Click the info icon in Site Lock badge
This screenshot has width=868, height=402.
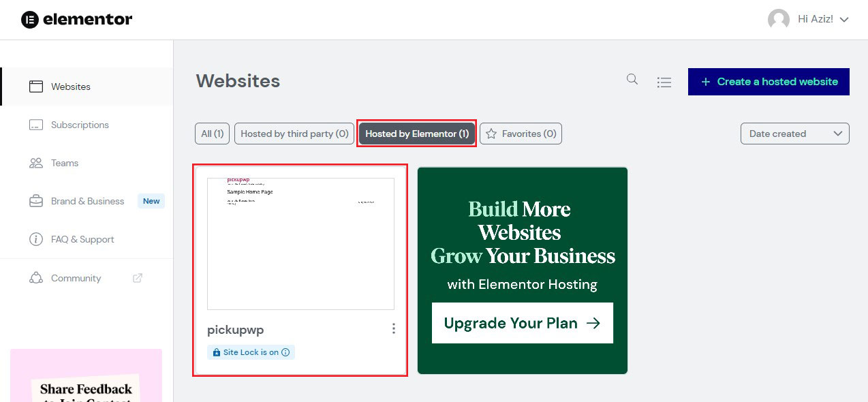click(285, 352)
